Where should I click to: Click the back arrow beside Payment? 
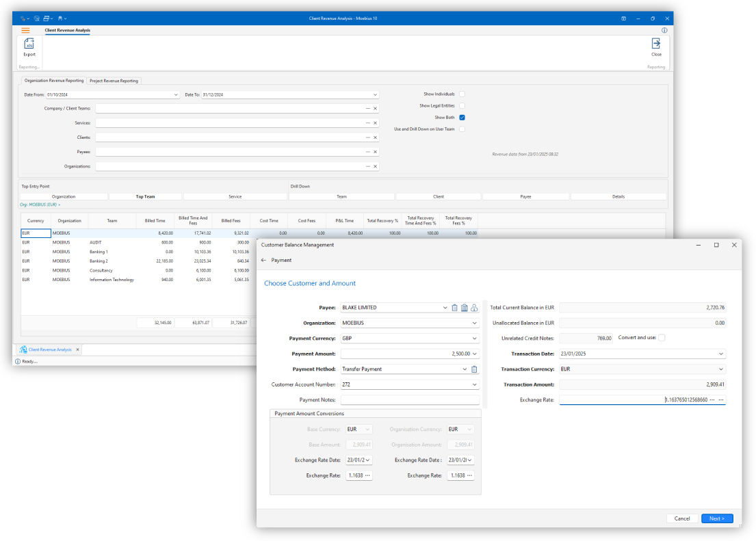tap(264, 261)
